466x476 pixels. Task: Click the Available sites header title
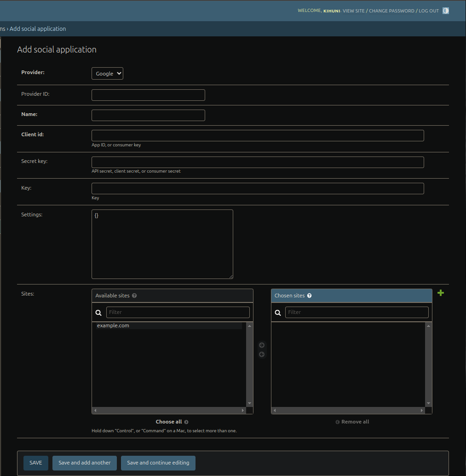point(112,296)
